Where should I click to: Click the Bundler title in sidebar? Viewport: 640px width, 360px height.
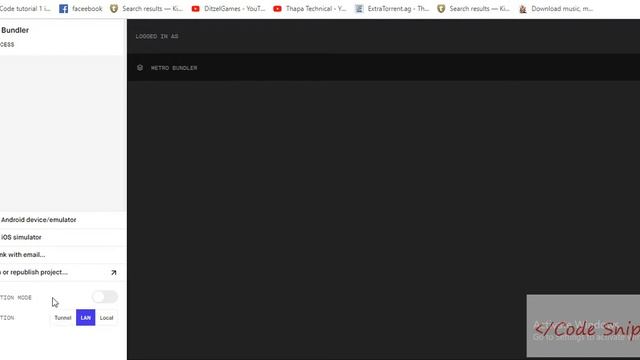pyautogui.click(x=15, y=30)
